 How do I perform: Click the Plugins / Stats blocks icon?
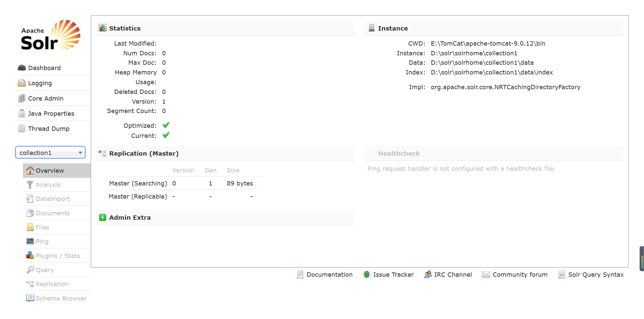point(30,255)
